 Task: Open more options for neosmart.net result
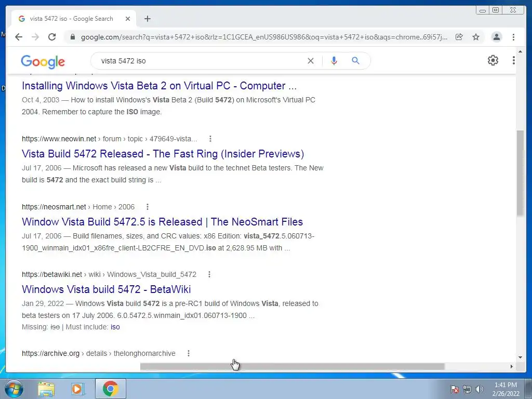(x=147, y=207)
